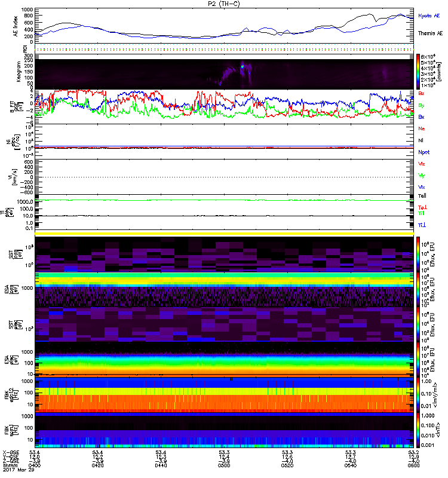The height and width of the screenshot is (478, 448).
Task: Select the black Themis AE legend label
Action: click(x=430, y=33)
